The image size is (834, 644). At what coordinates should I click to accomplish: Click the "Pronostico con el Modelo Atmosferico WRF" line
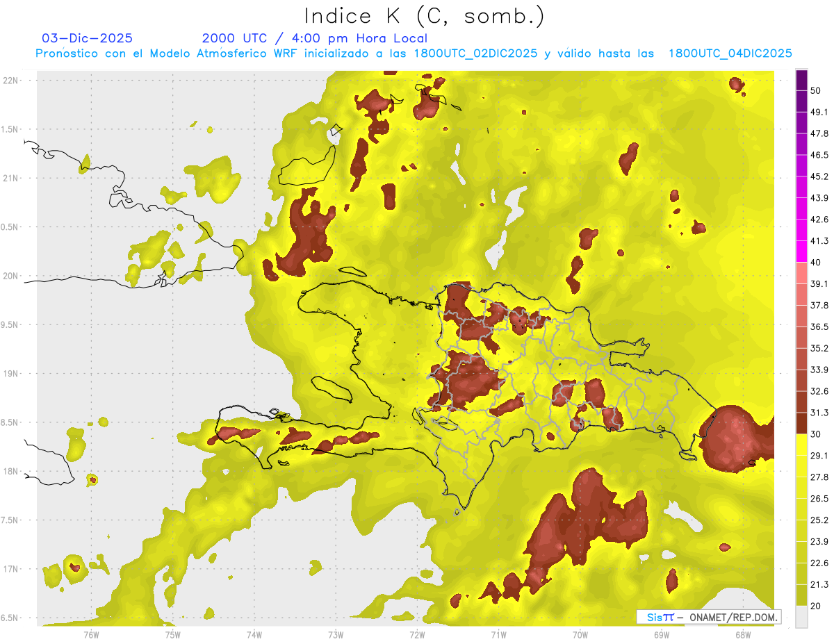pyautogui.click(x=414, y=53)
